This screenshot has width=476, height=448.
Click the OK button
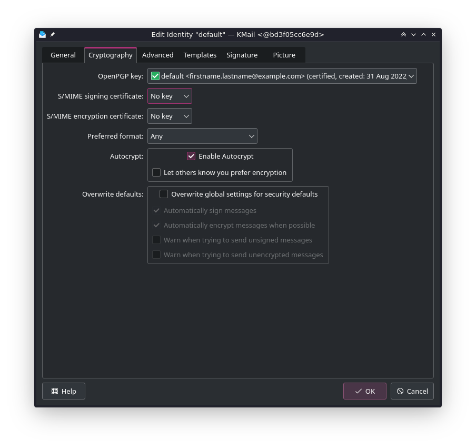point(364,391)
